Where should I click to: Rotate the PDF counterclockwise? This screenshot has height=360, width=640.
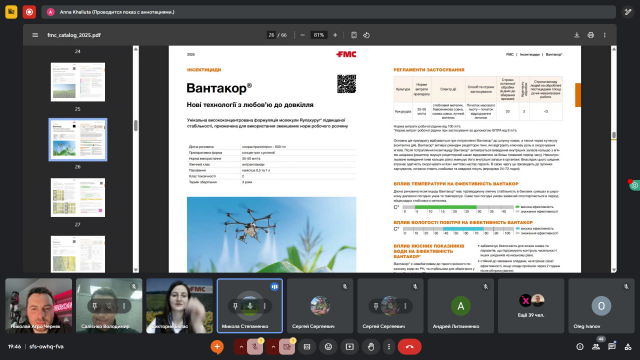click(x=367, y=35)
